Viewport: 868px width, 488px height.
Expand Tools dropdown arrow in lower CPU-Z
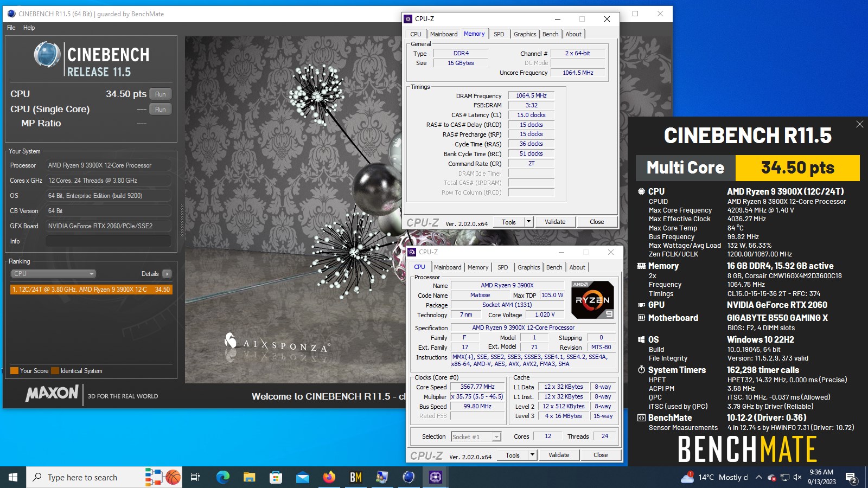coord(532,455)
